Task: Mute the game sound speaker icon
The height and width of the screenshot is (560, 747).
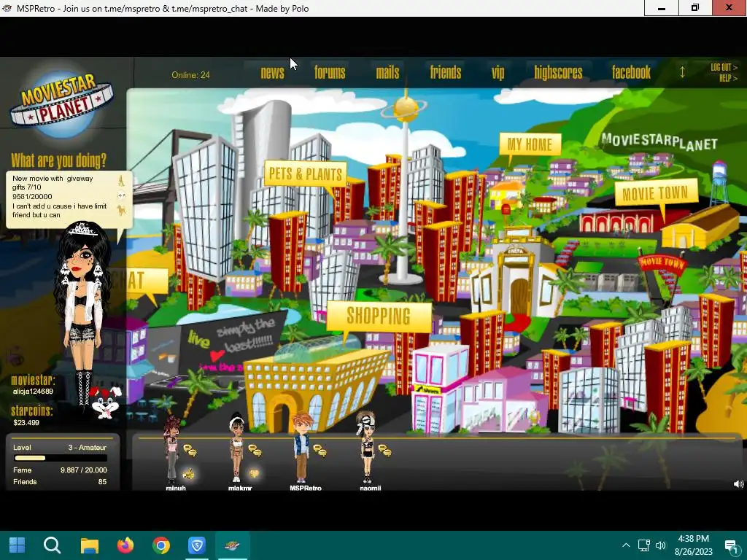Action: coord(738,484)
